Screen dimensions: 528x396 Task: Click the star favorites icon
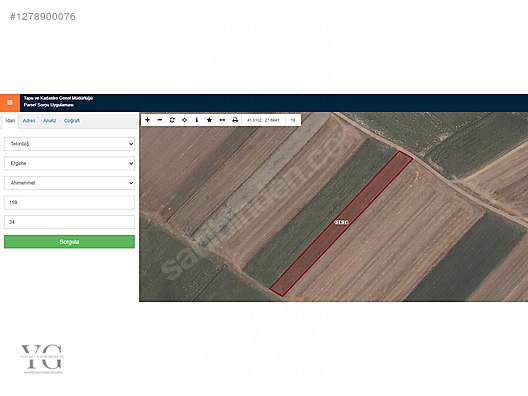[209, 120]
